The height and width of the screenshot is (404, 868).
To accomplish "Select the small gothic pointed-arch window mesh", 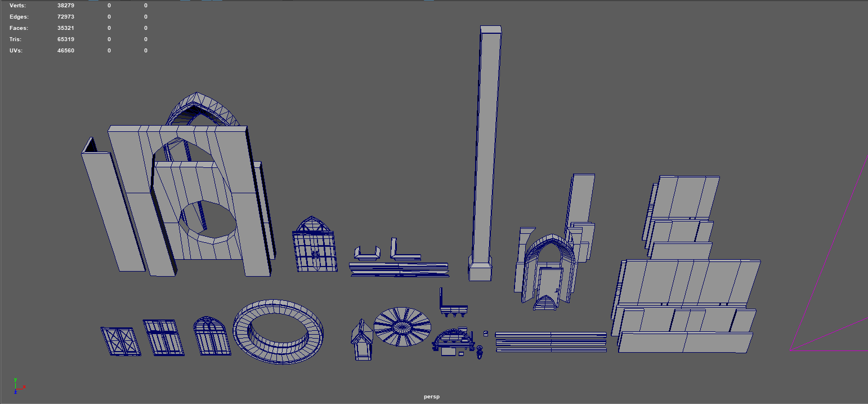I will 314,245.
